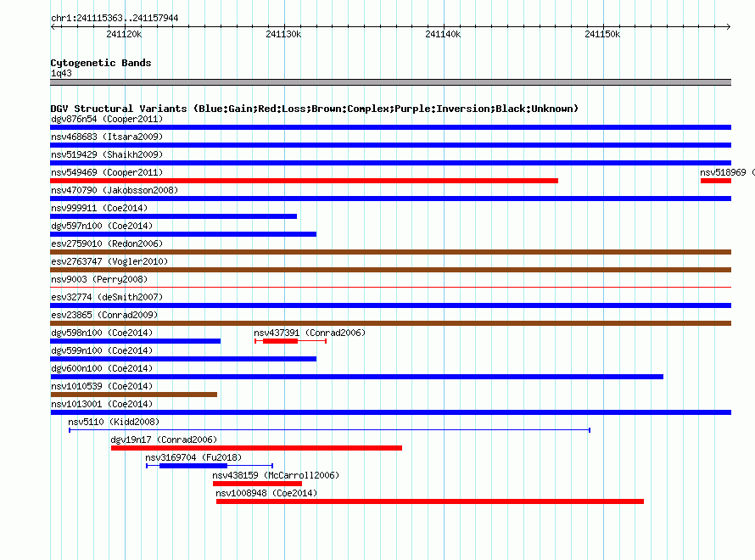Click the blue dgv598n100 (Coe2014) bar
The width and height of the screenshot is (755, 560).
point(135,341)
